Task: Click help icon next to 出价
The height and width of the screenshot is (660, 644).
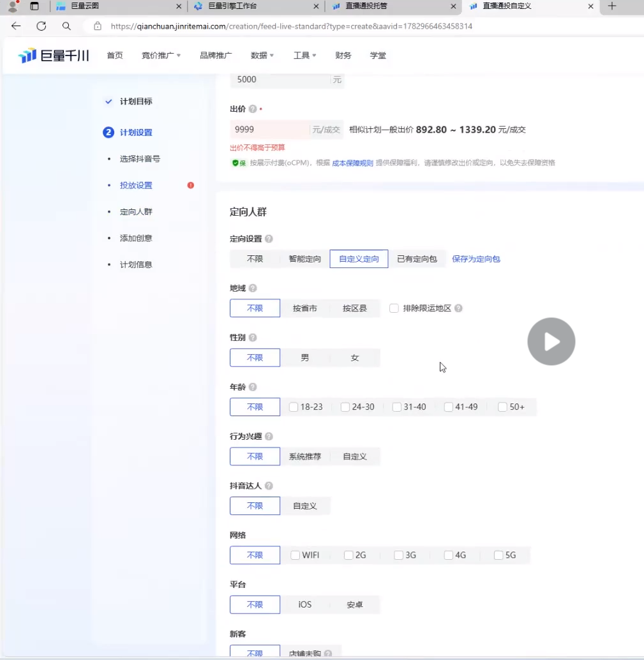Action: (253, 109)
